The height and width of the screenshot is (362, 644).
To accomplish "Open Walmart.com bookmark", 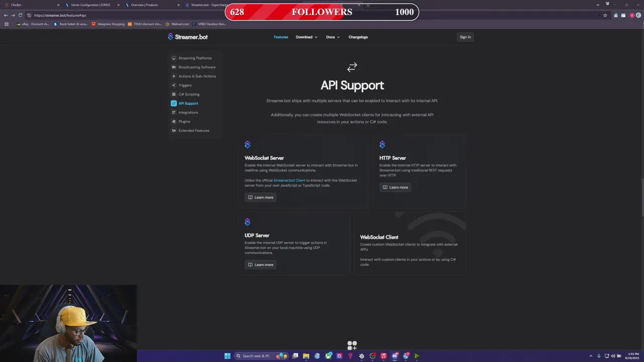I will 177,24.
